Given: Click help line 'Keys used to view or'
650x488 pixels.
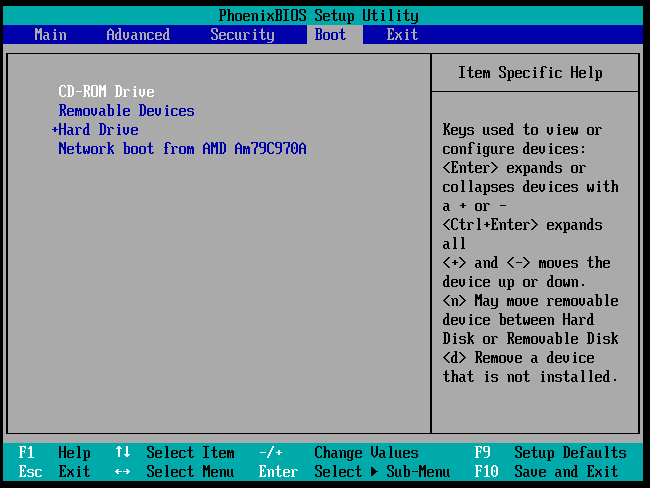Looking at the screenshot, I should [522, 130].
